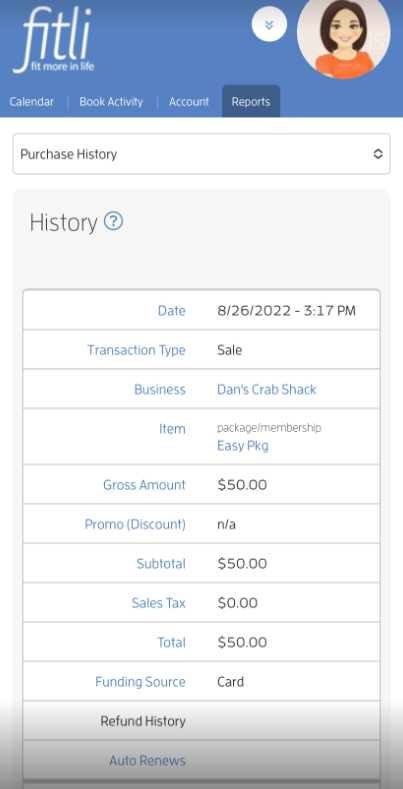Click the Sales Tax label
The width and height of the screenshot is (403, 789).
pyautogui.click(x=158, y=603)
